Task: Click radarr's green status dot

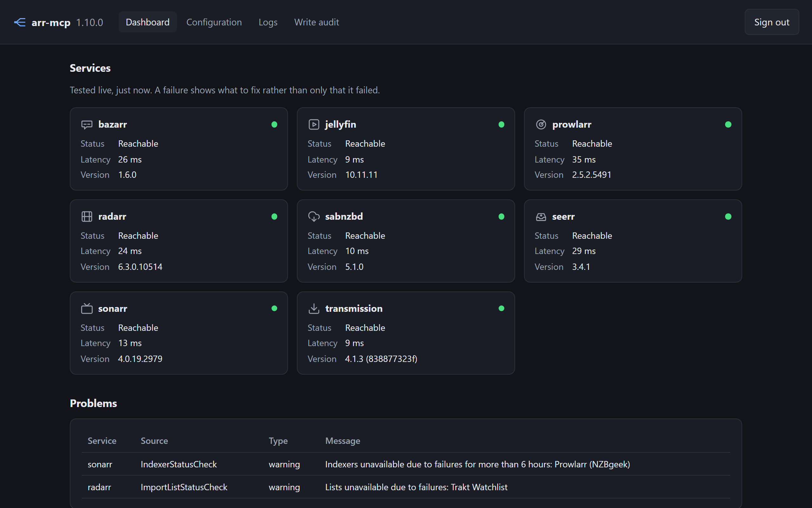Action: click(x=274, y=217)
